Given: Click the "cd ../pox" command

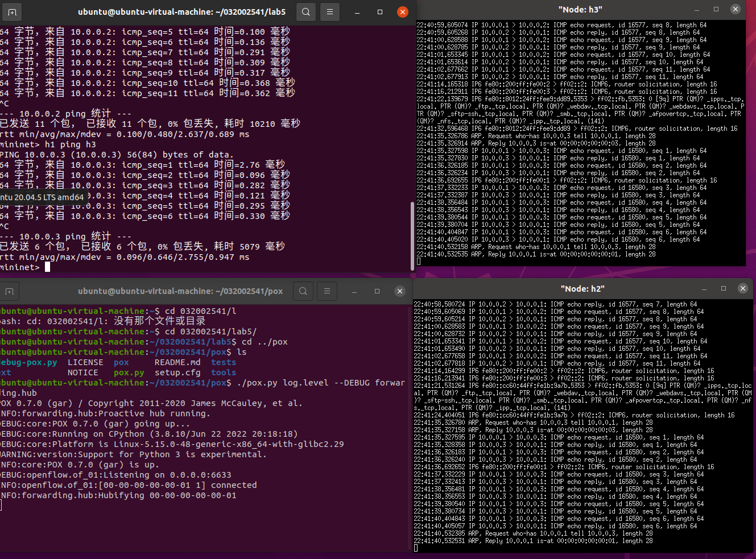Looking at the screenshot, I should (265, 342).
